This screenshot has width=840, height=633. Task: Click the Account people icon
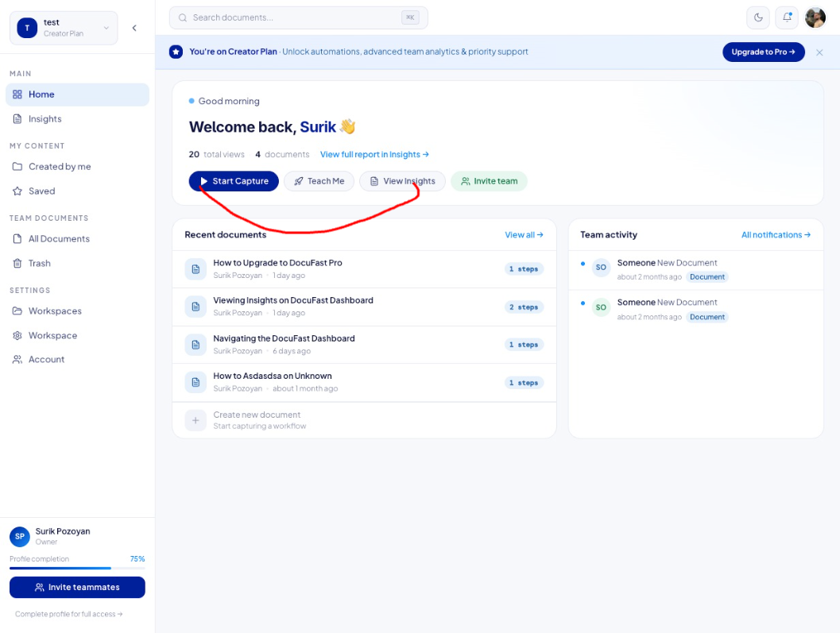point(17,359)
